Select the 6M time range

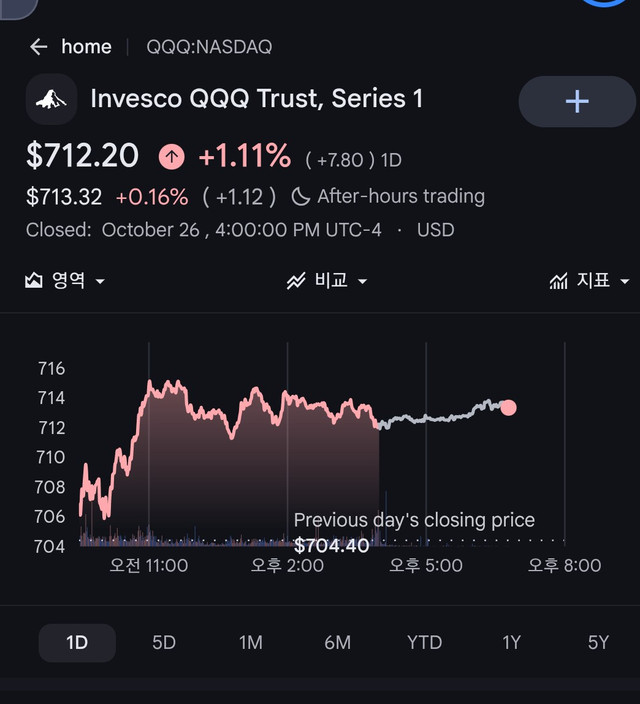338,642
